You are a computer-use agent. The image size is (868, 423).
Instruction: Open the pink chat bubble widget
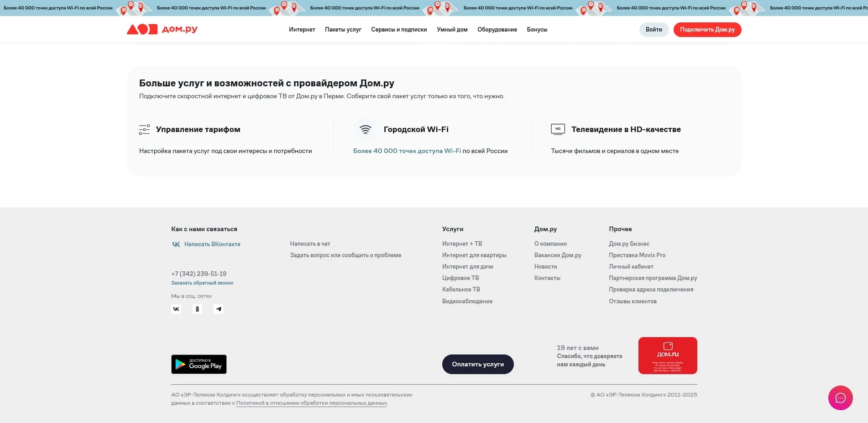(840, 398)
